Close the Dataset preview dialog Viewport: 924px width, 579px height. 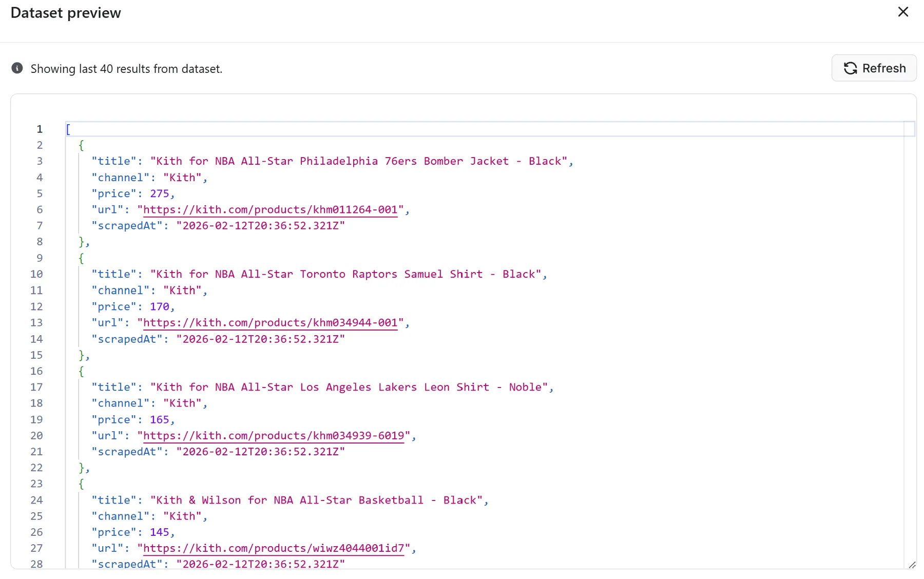903,12
